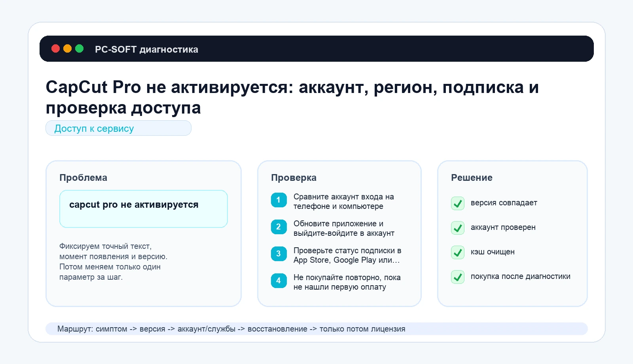The width and height of the screenshot is (633, 364).
Task: Click 'Обновите приложение и выйдите-войдите в аккаунт'
Action: 344,228
